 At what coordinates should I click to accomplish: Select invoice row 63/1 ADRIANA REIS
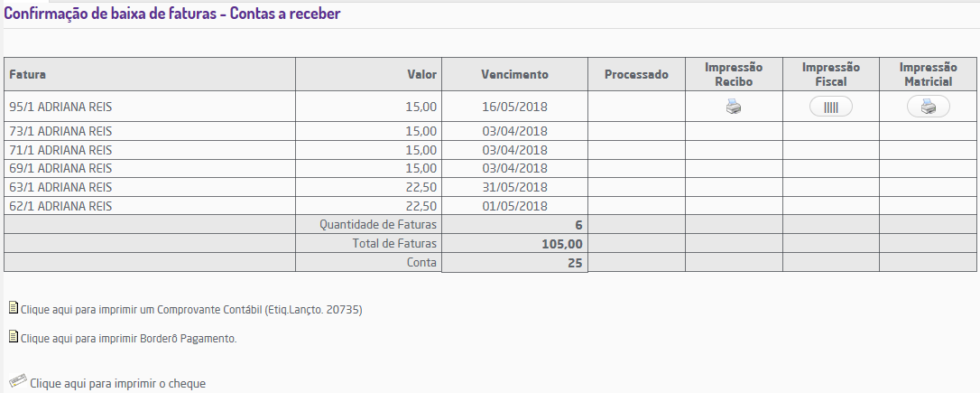[490, 187]
